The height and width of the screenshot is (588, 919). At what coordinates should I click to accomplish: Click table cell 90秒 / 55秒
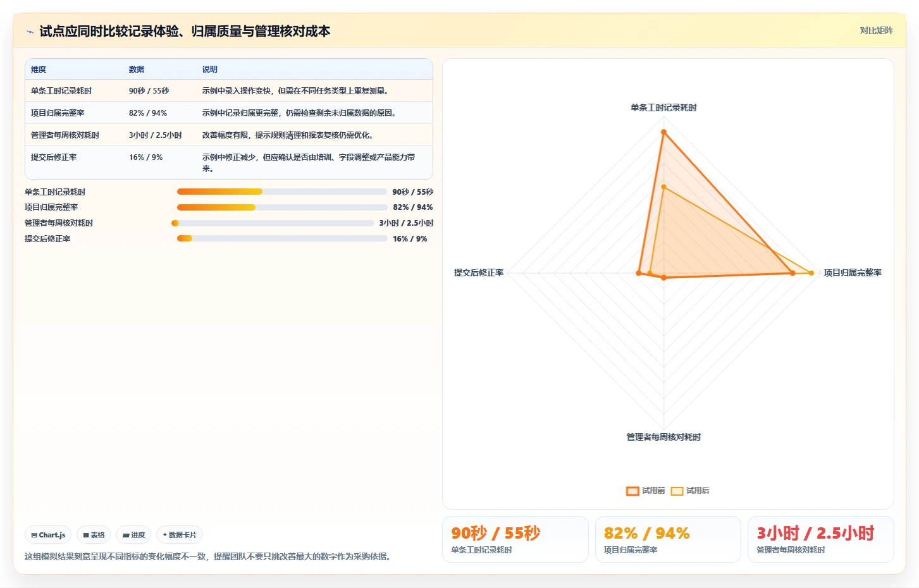[x=149, y=91]
